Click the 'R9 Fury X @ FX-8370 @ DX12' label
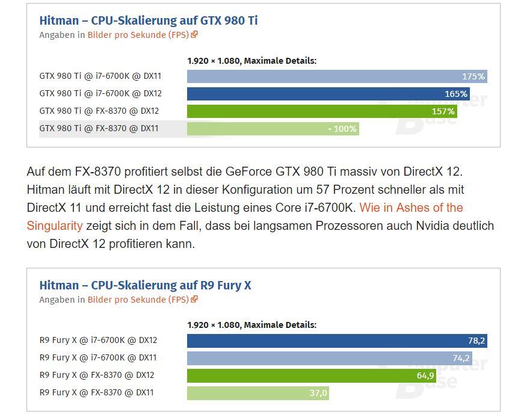The width and height of the screenshot is (515, 420). (x=97, y=375)
